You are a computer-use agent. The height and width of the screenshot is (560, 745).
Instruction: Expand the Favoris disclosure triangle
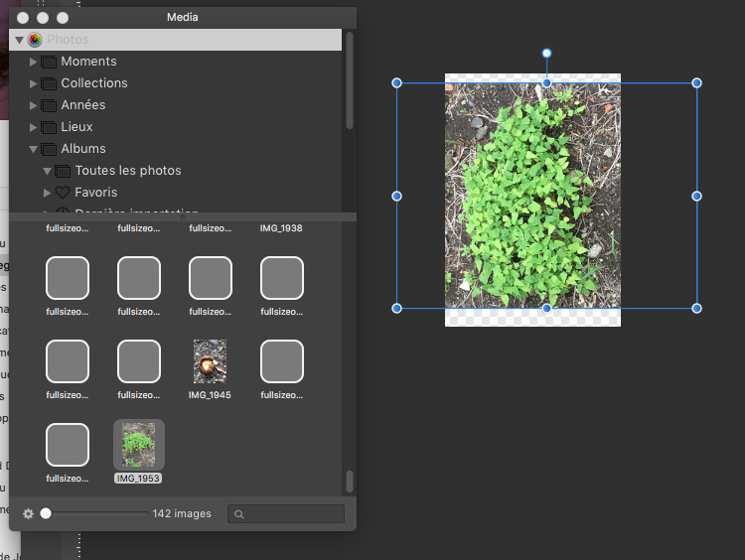tap(47, 193)
